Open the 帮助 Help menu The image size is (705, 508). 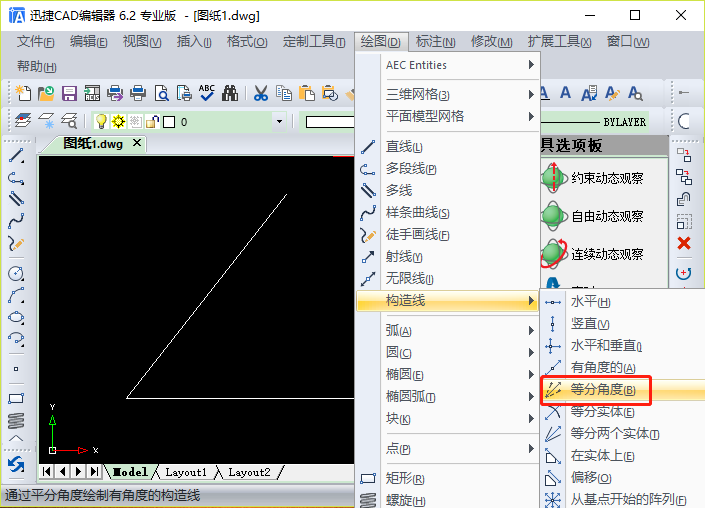coord(36,67)
